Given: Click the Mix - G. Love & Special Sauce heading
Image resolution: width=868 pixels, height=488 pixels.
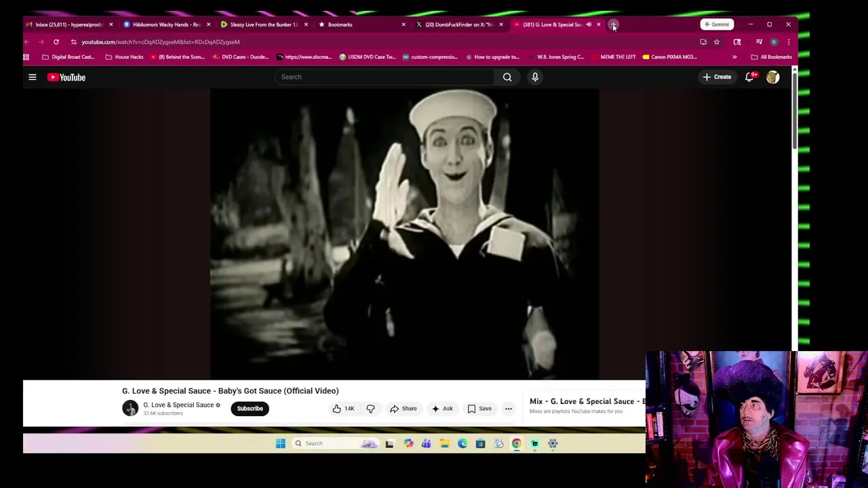Looking at the screenshot, I should (x=587, y=401).
